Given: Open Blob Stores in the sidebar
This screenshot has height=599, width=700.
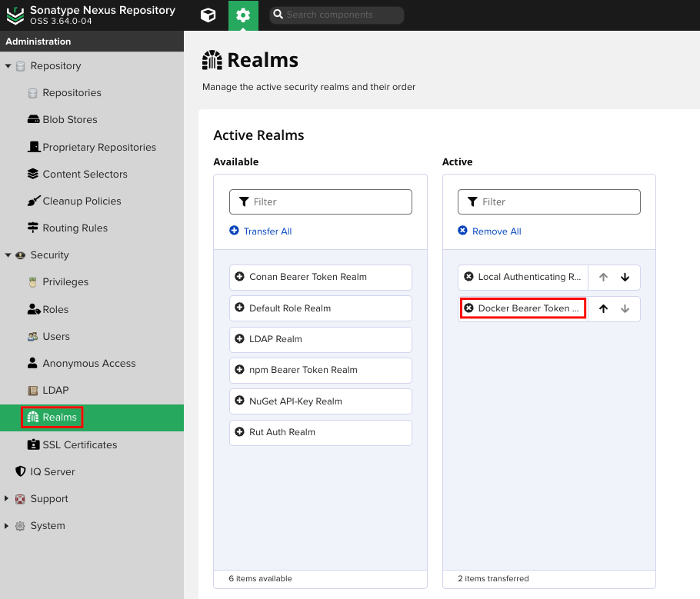Looking at the screenshot, I should 70,120.
